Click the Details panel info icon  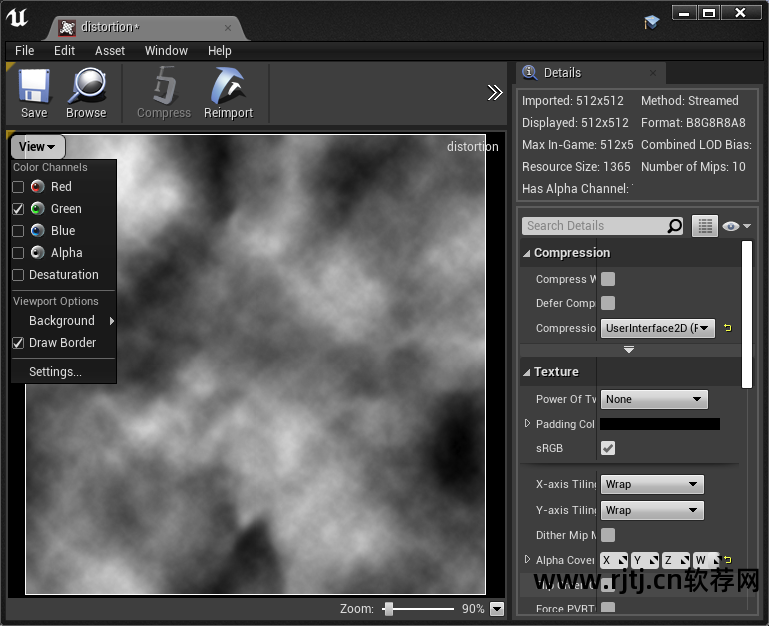529,72
